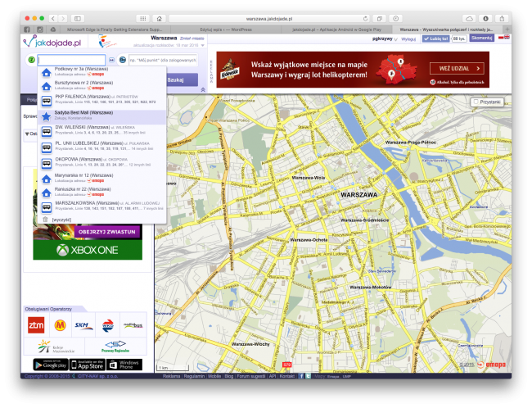Click OBEJRZYJ ZWIASTUN on Xbox ad
Screen dimensions: 532x408
pos(107,232)
